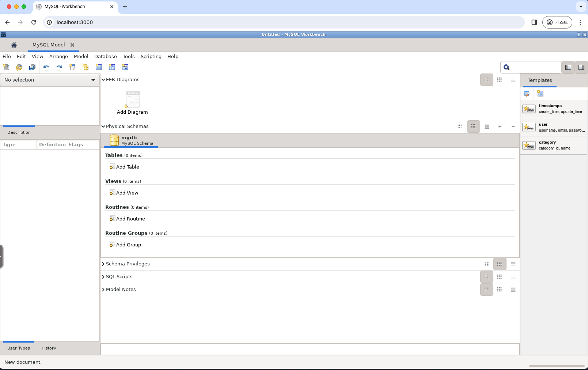Image resolution: width=588 pixels, height=370 pixels.
Task: Click the home icon tab
Action: tap(14, 45)
